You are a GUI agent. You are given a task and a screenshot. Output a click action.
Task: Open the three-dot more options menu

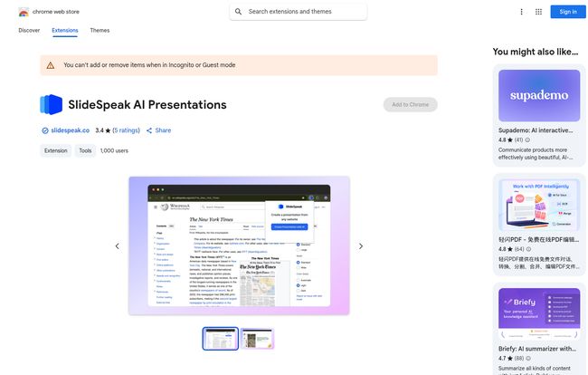pos(521,12)
